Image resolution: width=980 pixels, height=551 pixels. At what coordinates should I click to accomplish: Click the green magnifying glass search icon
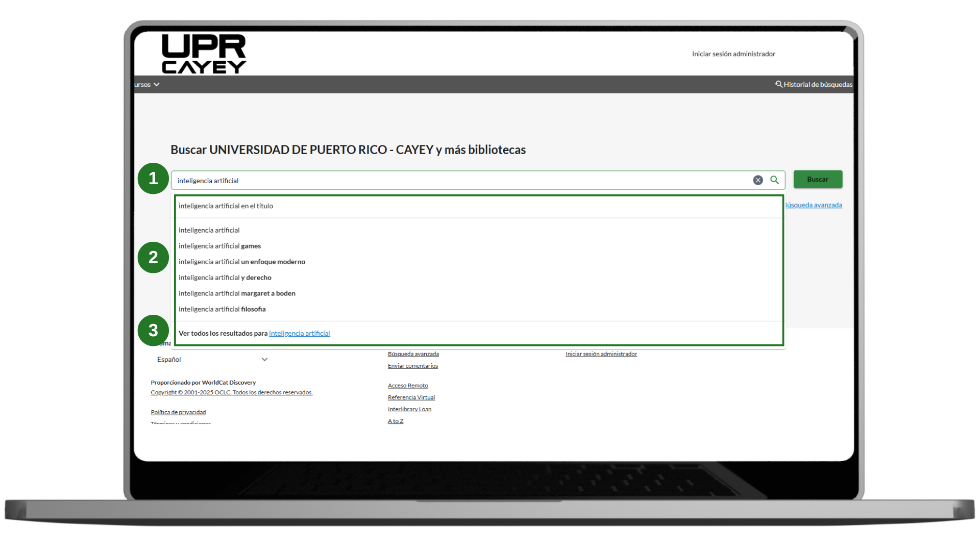pyautogui.click(x=774, y=180)
